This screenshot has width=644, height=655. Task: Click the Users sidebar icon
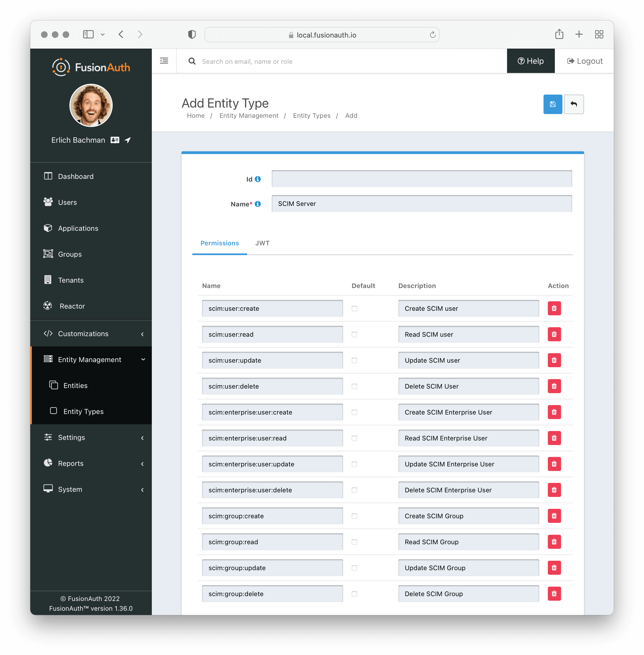(48, 202)
